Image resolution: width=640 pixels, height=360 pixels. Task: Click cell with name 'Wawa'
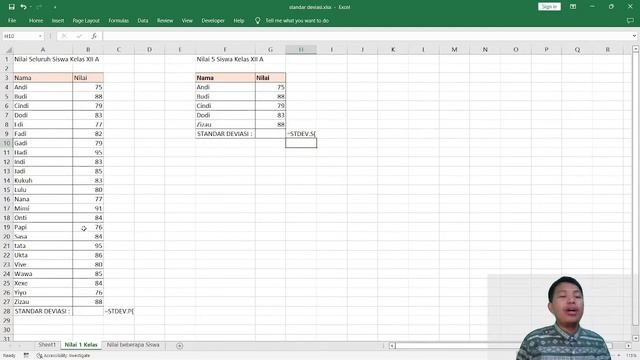(43, 274)
